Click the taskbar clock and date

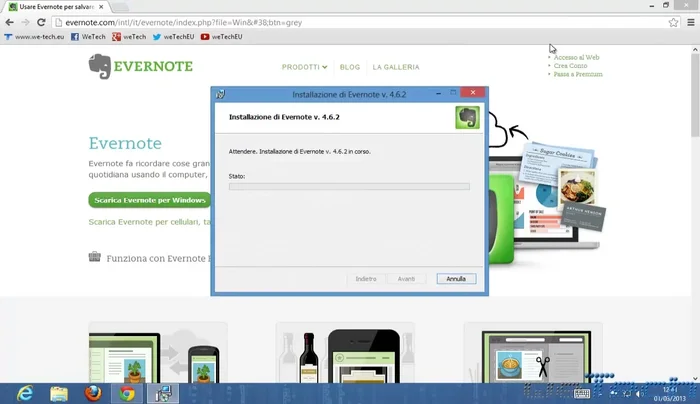(x=670, y=394)
